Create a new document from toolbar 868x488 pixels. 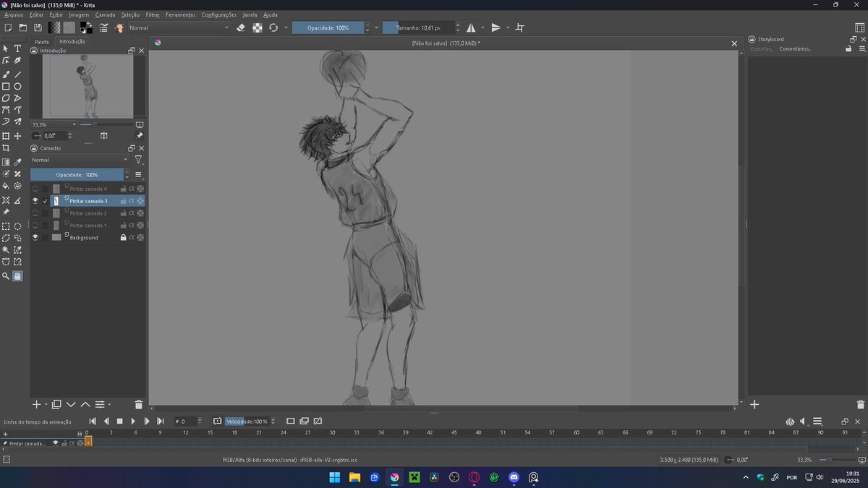pyautogui.click(x=8, y=27)
